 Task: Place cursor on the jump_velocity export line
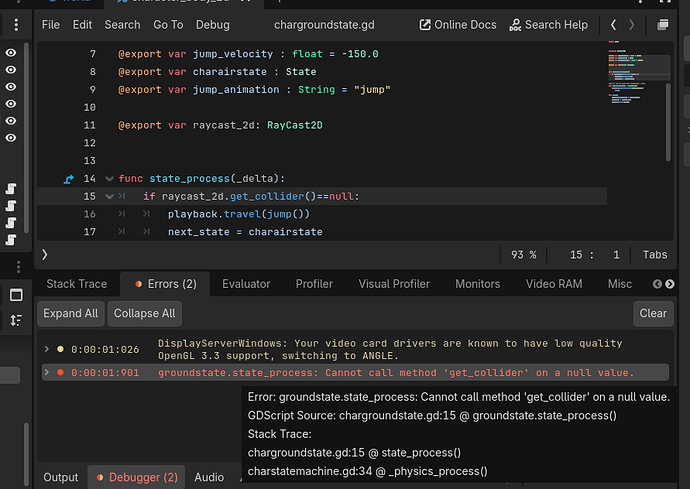(248, 54)
